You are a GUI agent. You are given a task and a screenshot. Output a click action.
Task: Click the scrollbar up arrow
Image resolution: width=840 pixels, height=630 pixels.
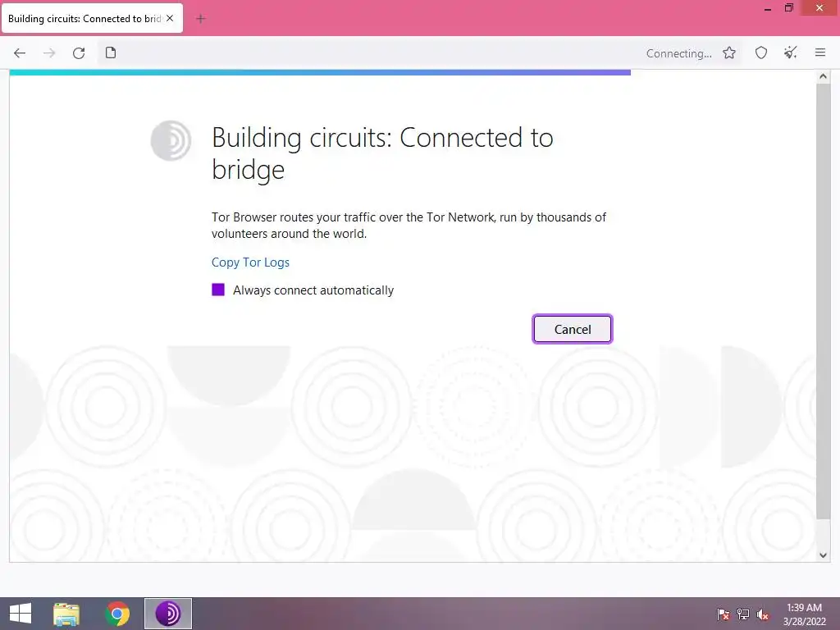point(823,76)
